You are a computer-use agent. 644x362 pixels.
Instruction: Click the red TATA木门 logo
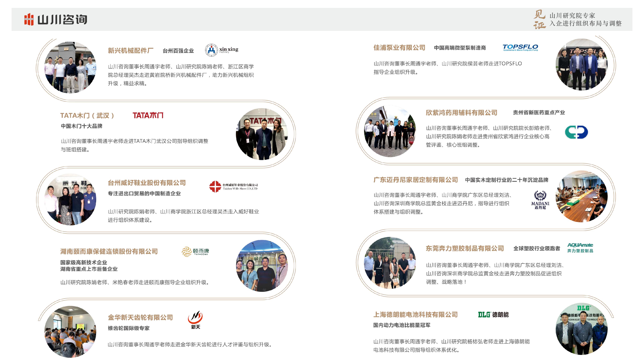(148, 115)
